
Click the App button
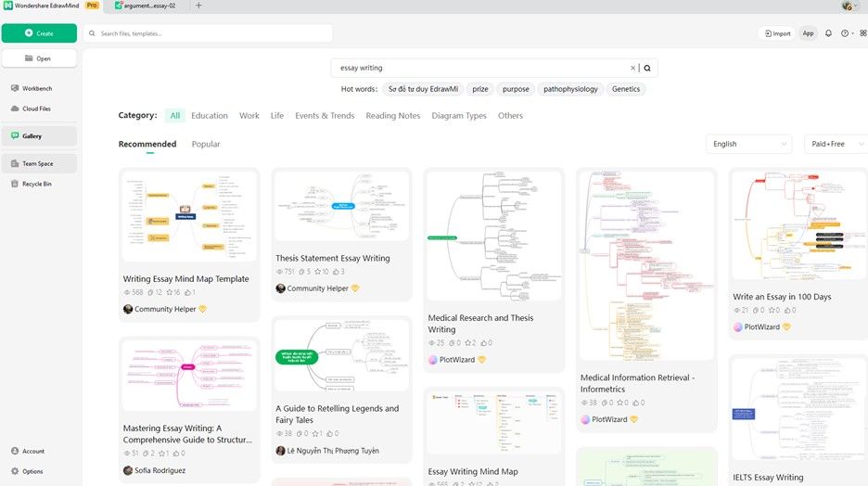point(809,33)
